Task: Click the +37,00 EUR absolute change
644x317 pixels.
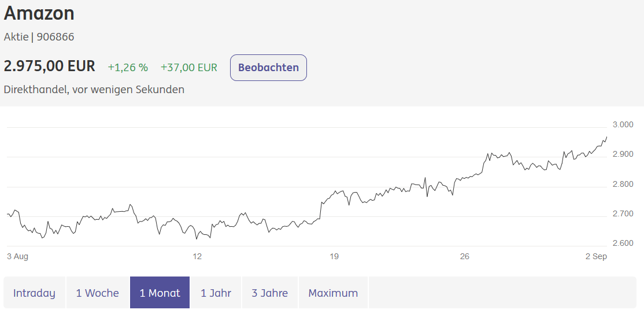Action: pyautogui.click(x=189, y=68)
